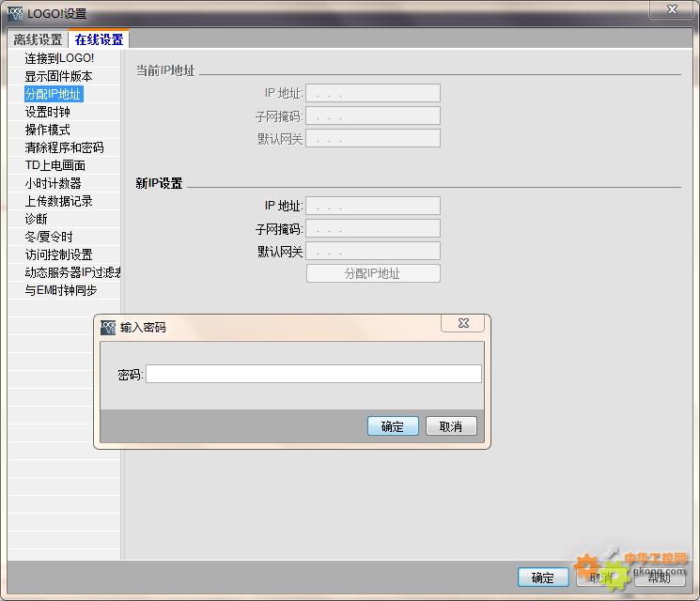Viewport: 700px width, 601px height.
Task: Select the TD上电画面 item
Action: (54, 165)
